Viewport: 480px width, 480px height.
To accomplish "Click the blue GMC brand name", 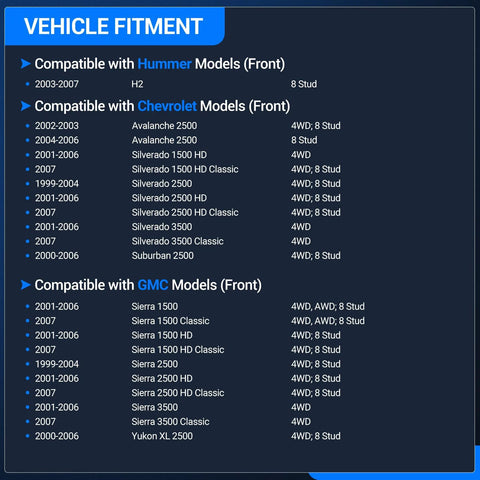I will (x=153, y=285).
